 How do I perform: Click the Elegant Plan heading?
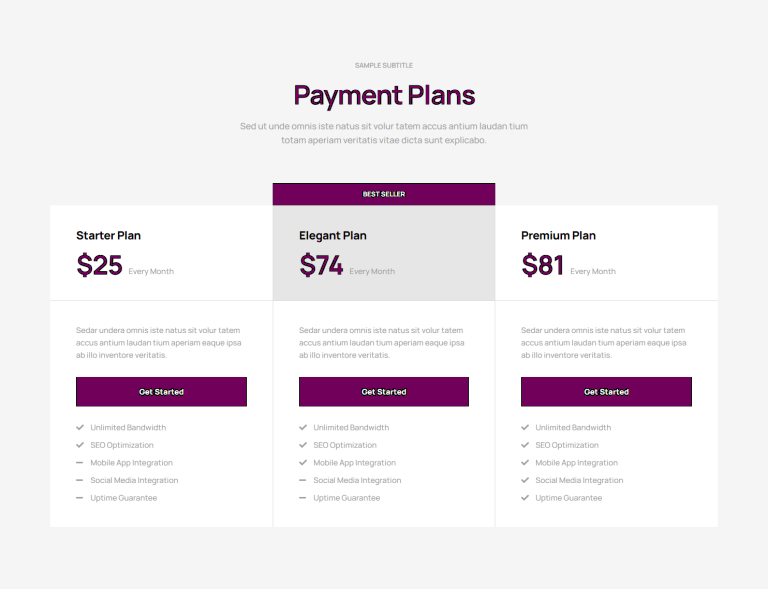coord(333,236)
